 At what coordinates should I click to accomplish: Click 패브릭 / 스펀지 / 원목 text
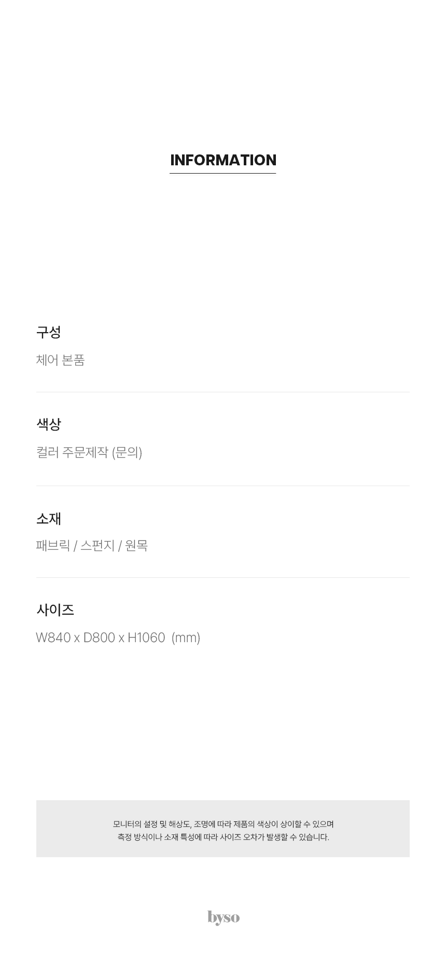tap(92, 546)
